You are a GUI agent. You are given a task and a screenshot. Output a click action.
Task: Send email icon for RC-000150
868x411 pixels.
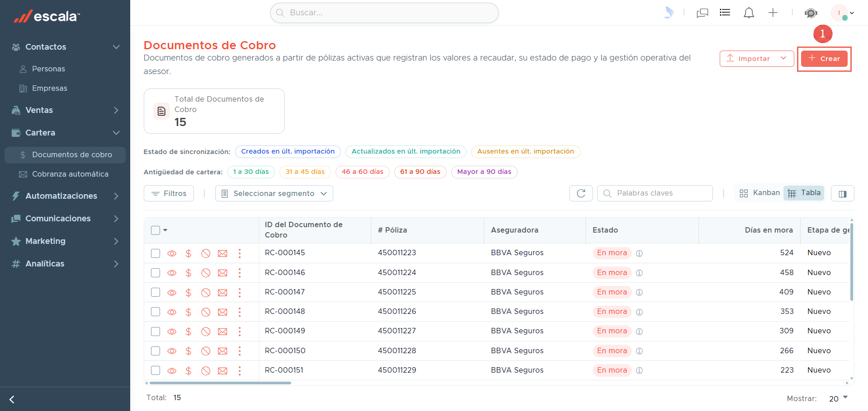click(222, 351)
